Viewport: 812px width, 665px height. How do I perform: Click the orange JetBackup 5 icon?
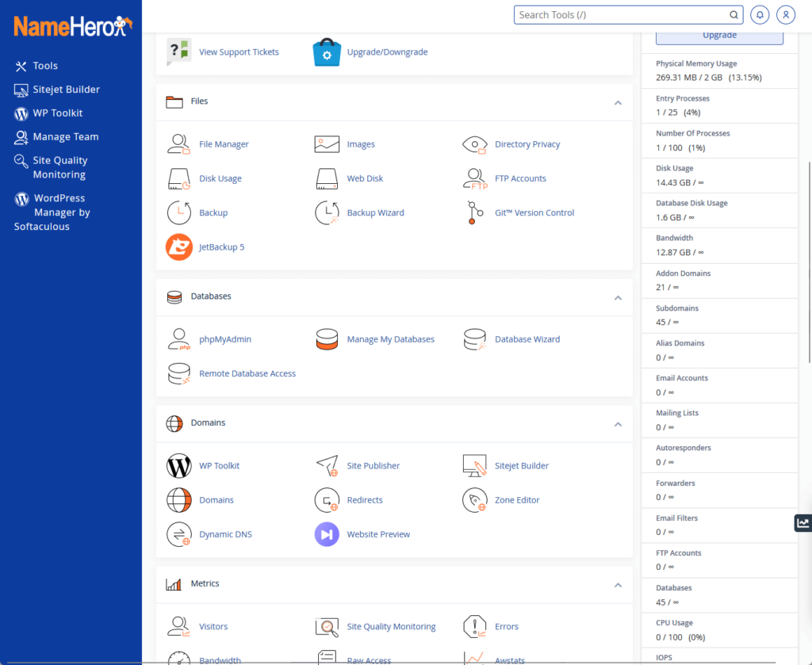click(x=178, y=247)
